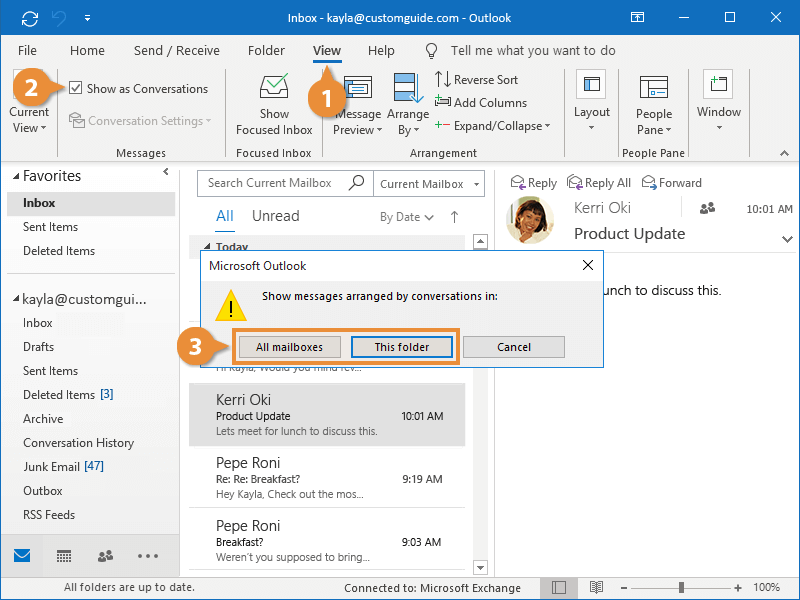Image resolution: width=800 pixels, height=600 pixels.
Task: Click the People Pane icon
Action: pyautogui.click(x=653, y=89)
